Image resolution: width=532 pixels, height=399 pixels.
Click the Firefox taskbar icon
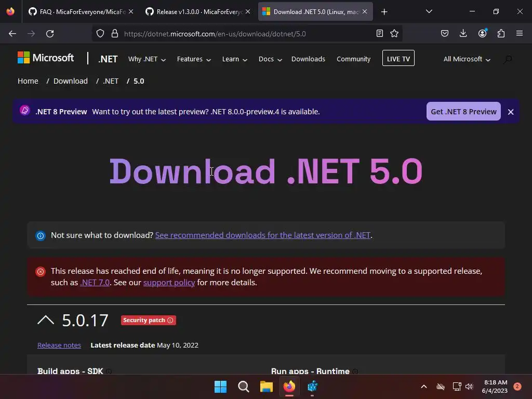289,387
